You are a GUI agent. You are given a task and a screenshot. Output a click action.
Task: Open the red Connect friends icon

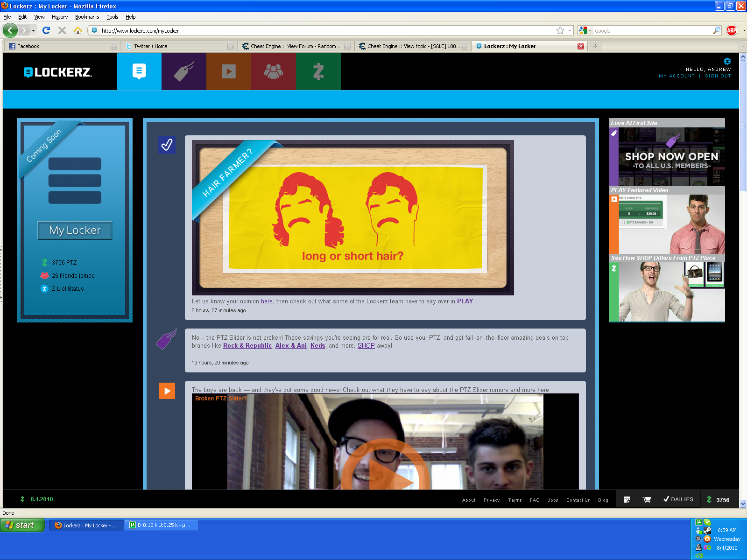point(273,71)
